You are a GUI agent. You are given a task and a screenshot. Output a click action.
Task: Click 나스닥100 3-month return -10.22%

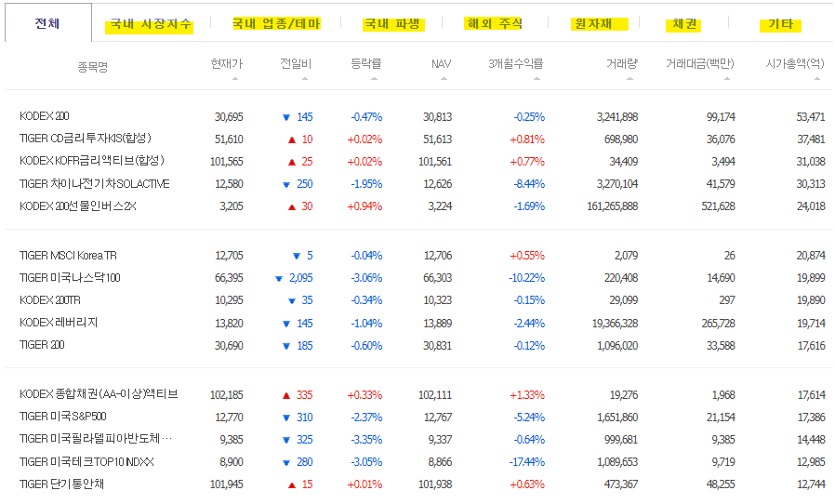click(526, 278)
